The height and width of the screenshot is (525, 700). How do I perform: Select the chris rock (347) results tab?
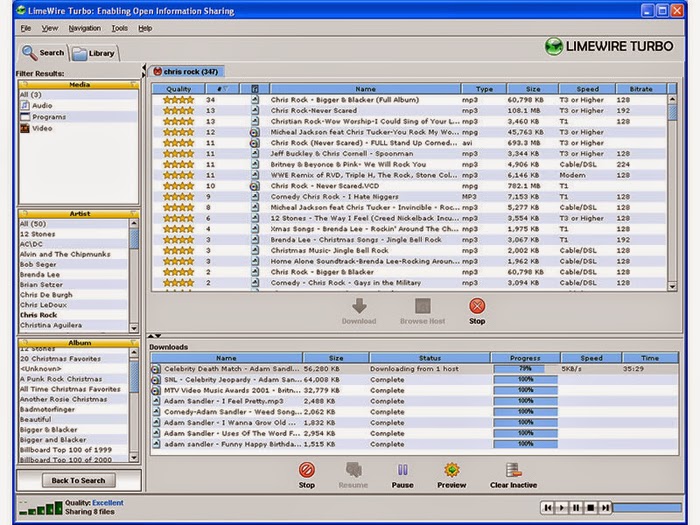coord(186,71)
